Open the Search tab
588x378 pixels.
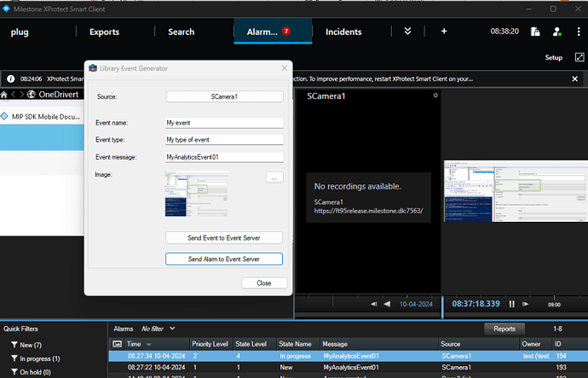click(x=182, y=32)
